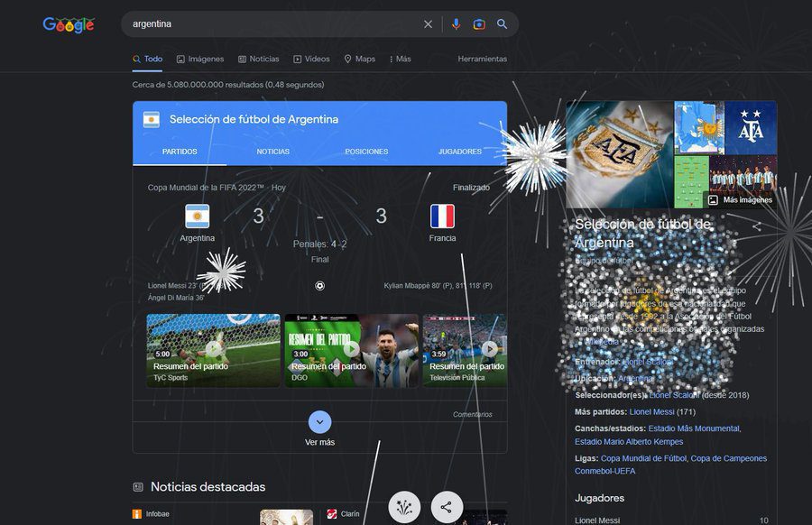Click the Infobae news source
Viewport: 812px width, 525px height.
pyautogui.click(x=151, y=514)
